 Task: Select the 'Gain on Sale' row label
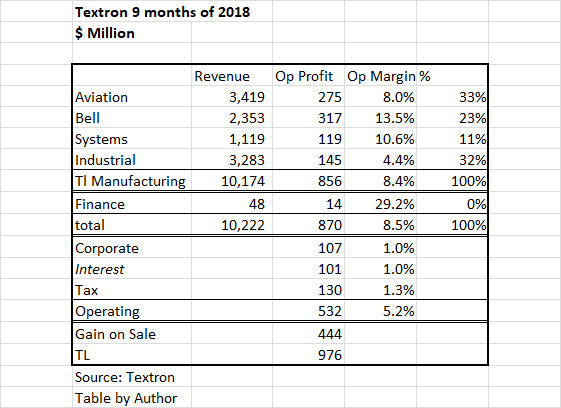pos(132,334)
